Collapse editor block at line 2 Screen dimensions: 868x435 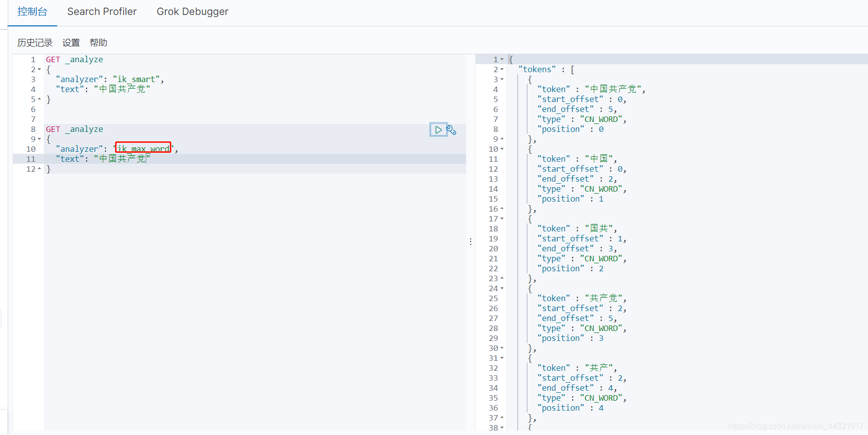click(x=39, y=70)
